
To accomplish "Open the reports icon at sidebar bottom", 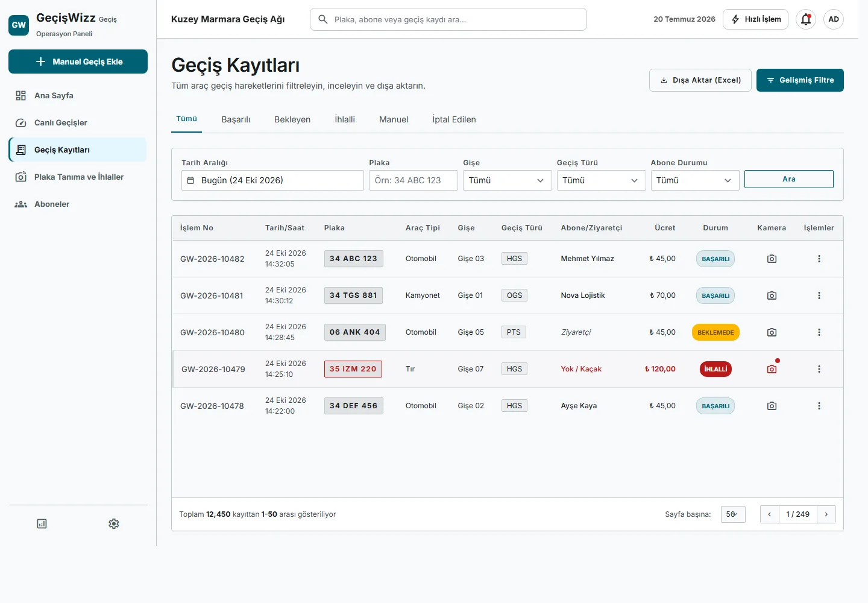I will pyautogui.click(x=42, y=523).
